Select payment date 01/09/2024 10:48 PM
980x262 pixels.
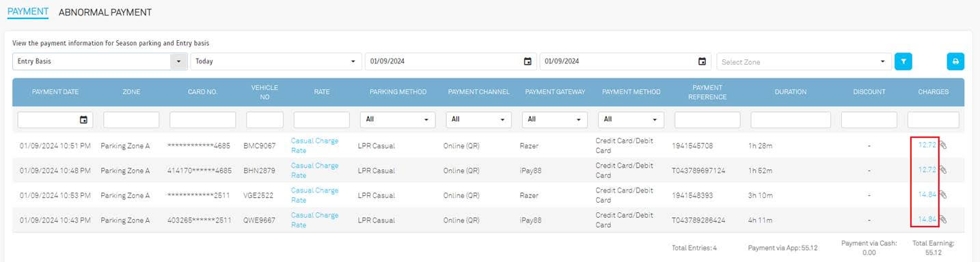click(56, 170)
